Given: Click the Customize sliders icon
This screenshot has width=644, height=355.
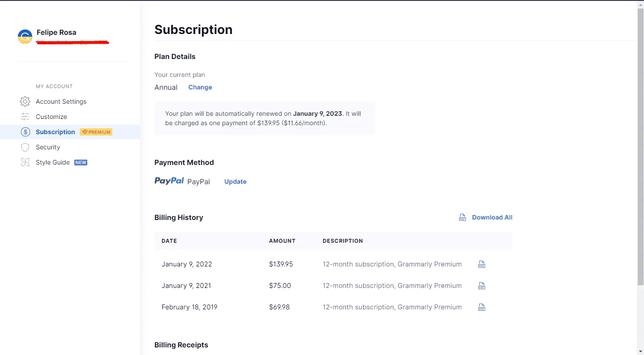Looking at the screenshot, I should [x=25, y=117].
